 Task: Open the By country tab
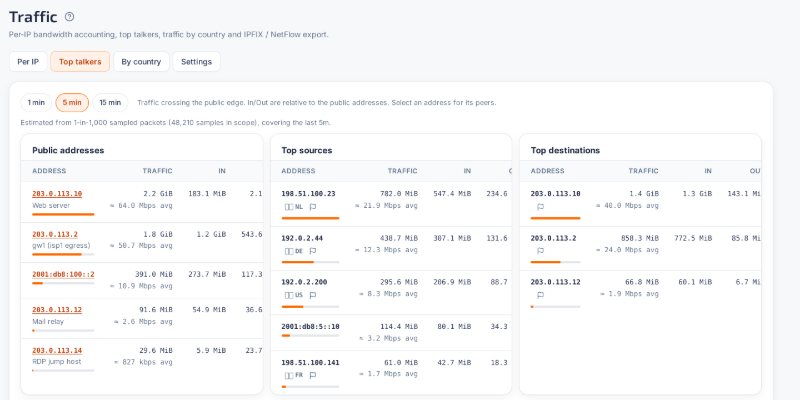(x=141, y=62)
